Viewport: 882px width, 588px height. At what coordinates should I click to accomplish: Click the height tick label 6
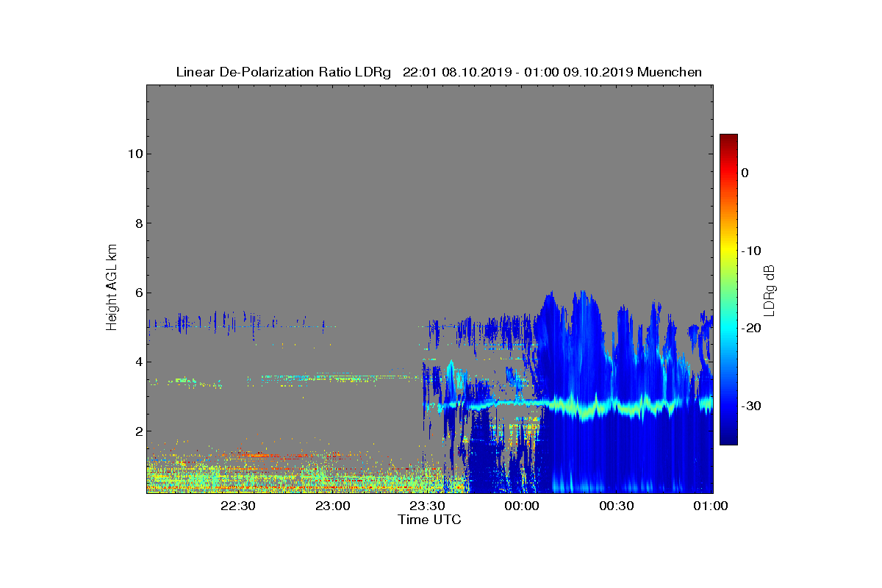click(x=137, y=293)
